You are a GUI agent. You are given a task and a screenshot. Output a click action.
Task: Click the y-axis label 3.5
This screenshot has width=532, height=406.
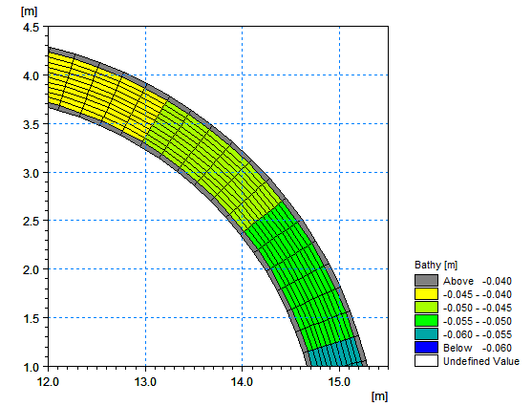pyautogui.click(x=31, y=124)
